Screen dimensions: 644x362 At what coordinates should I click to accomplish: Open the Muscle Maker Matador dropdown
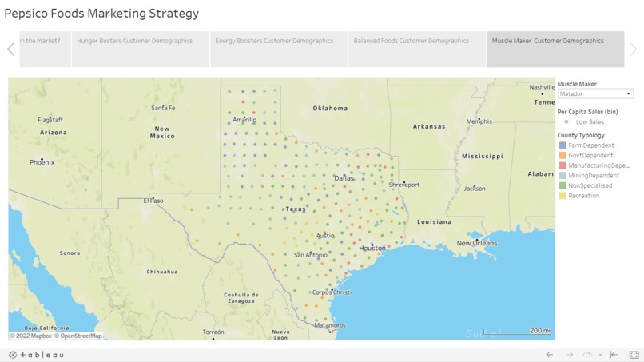[x=595, y=93]
